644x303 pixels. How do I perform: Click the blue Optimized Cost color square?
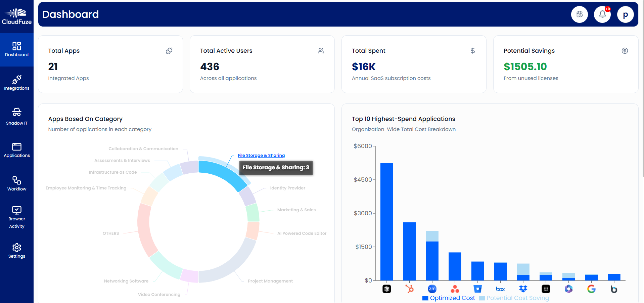point(425,298)
